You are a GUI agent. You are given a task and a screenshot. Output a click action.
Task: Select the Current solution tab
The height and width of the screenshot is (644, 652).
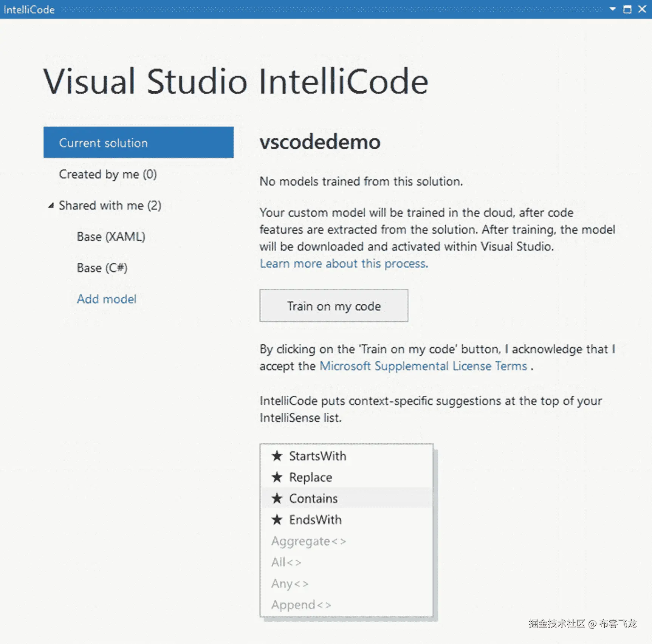[138, 142]
